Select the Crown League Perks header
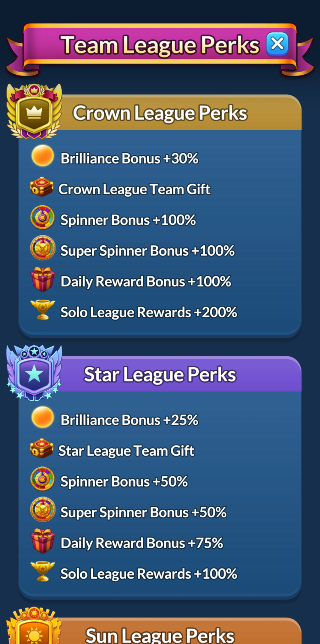The image size is (320, 644). [160, 113]
